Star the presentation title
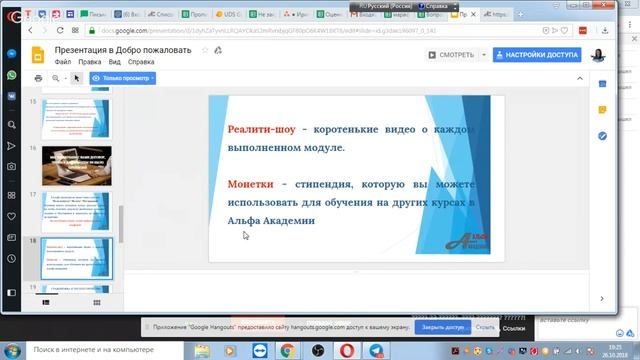The height and width of the screenshot is (360, 640). (205, 50)
